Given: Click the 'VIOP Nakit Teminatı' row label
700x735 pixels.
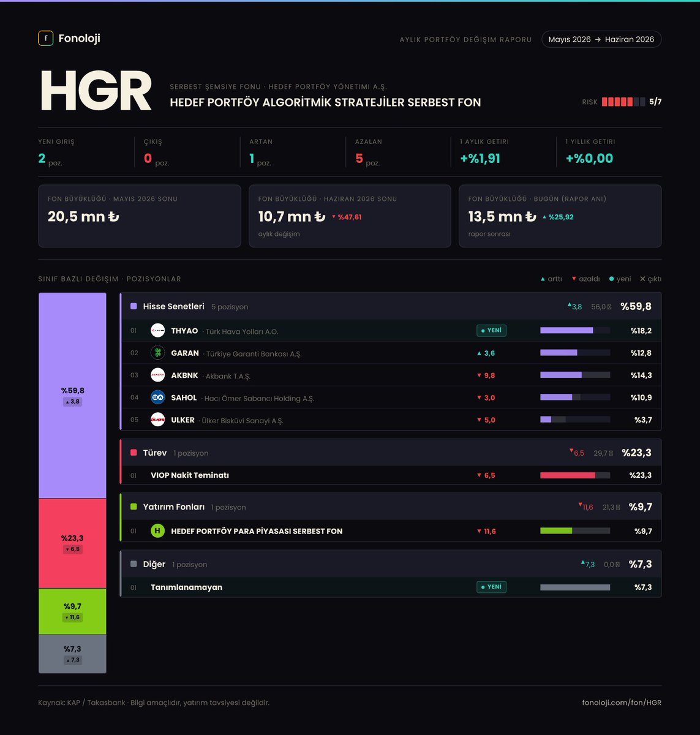Looking at the screenshot, I should tap(190, 475).
